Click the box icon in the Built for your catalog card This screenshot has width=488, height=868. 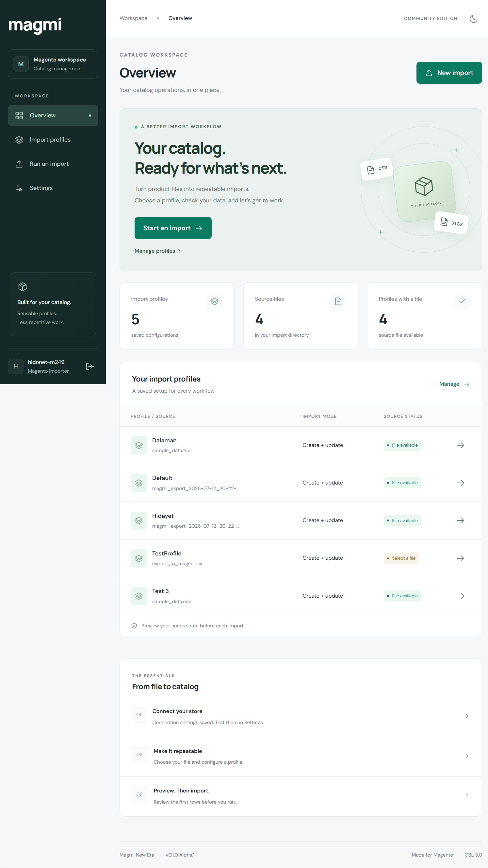point(23,287)
